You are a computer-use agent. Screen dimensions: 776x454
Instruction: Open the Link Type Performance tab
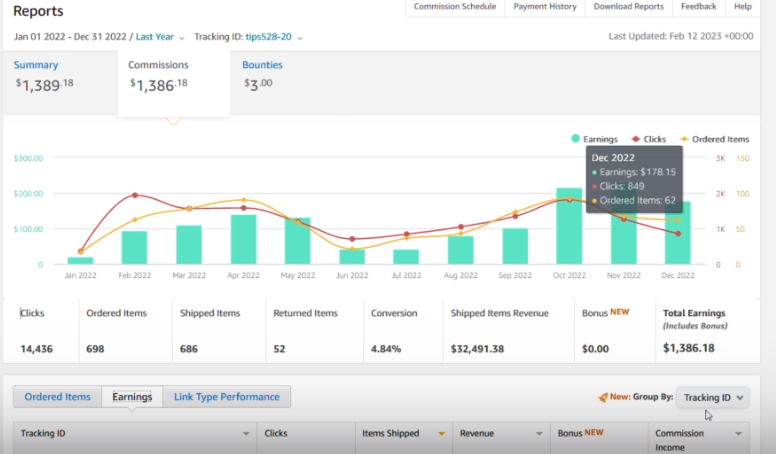click(227, 397)
